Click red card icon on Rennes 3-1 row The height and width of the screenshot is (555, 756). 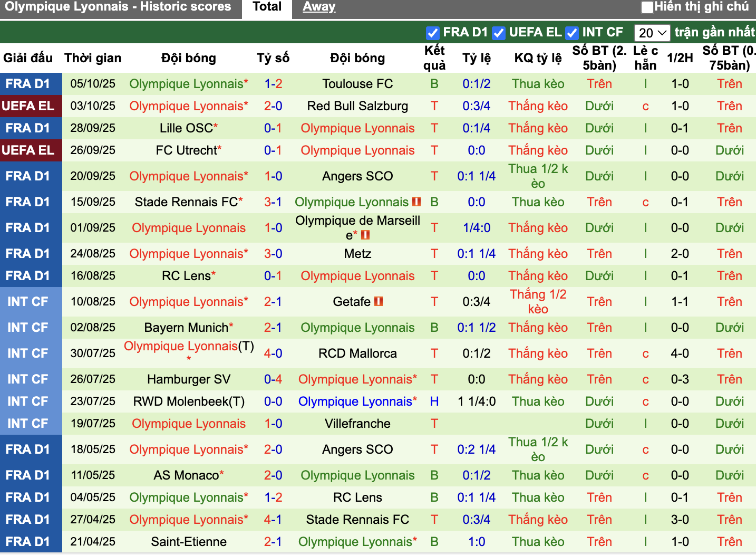pos(416,202)
